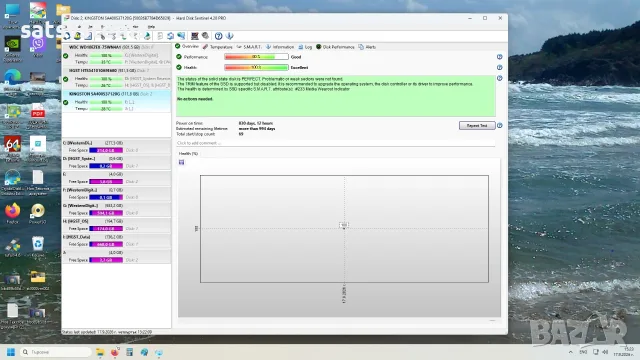Open the PDF desktop icon
The image size is (640, 360).
(38, 116)
